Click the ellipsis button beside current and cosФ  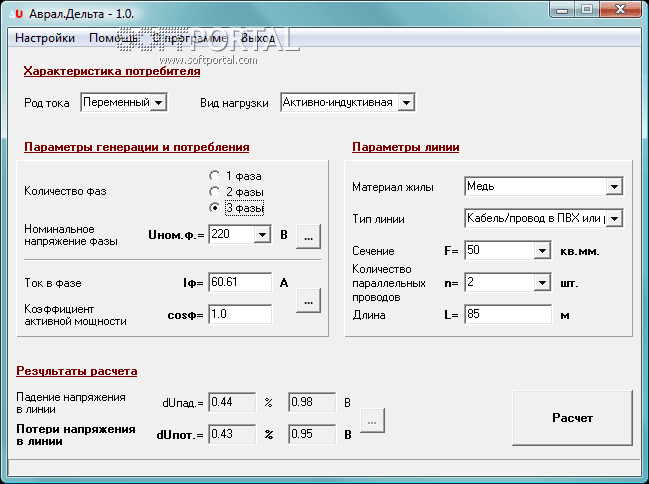pos(308,301)
